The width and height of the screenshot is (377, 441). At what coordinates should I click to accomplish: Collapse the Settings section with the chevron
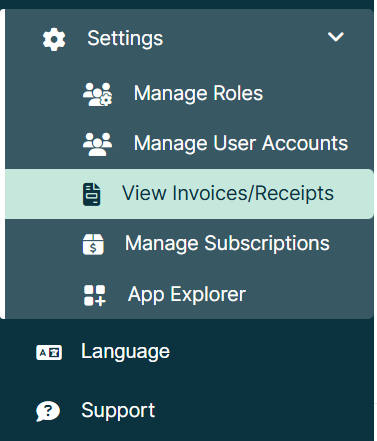(x=335, y=37)
